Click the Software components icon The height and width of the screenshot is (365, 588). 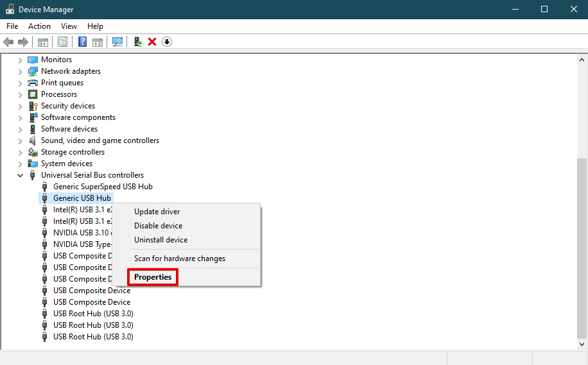(33, 117)
